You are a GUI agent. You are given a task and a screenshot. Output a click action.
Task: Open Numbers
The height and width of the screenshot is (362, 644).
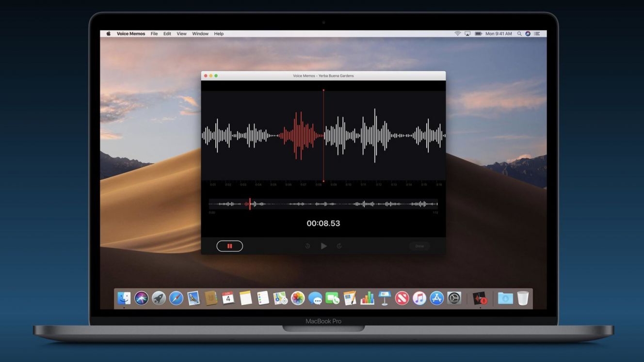click(x=367, y=298)
